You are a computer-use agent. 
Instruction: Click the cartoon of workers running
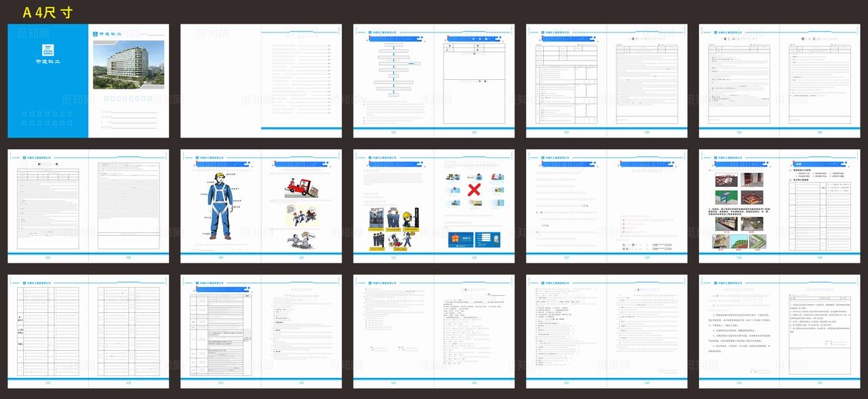(x=302, y=217)
